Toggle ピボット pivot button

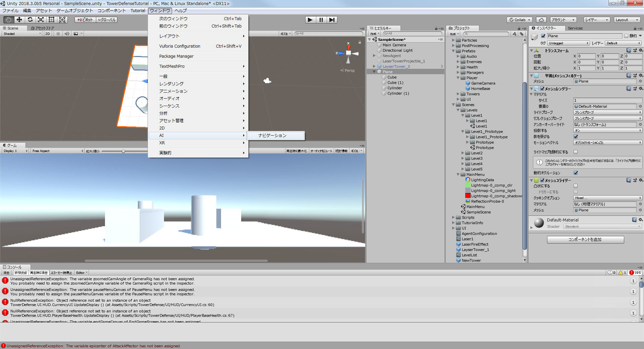tap(85, 20)
